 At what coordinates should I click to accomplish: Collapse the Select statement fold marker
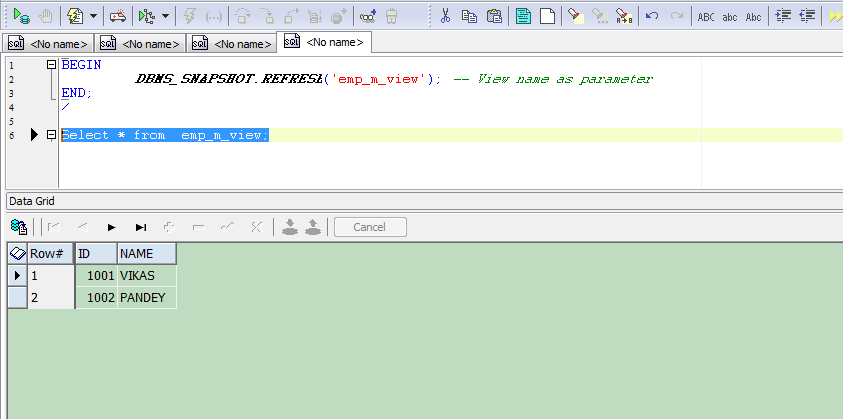coord(51,135)
